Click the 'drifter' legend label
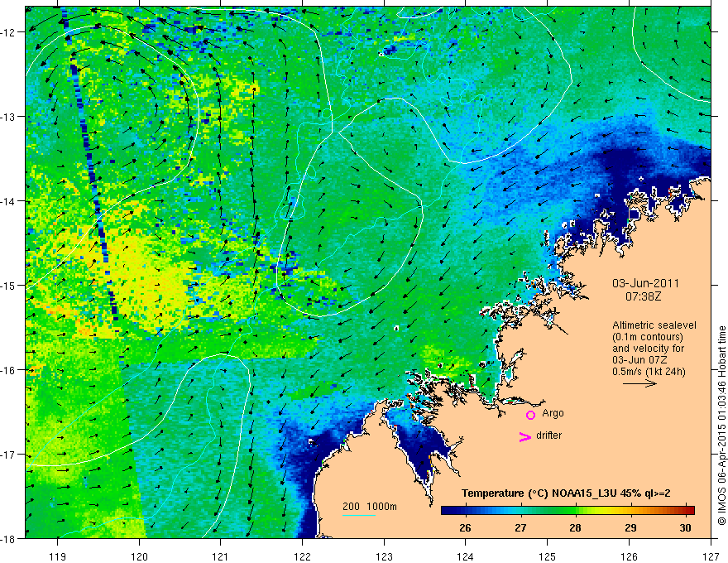This screenshot has height=563, width=728. tap(548, 435)
